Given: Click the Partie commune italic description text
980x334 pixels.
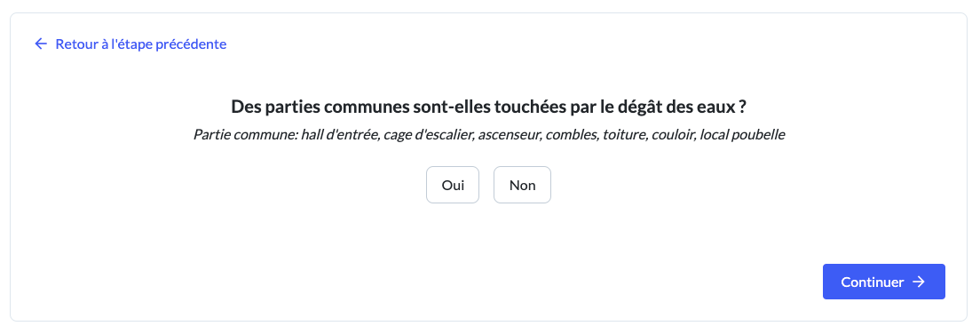Looking at the screenshot, I should coord(489,135).
